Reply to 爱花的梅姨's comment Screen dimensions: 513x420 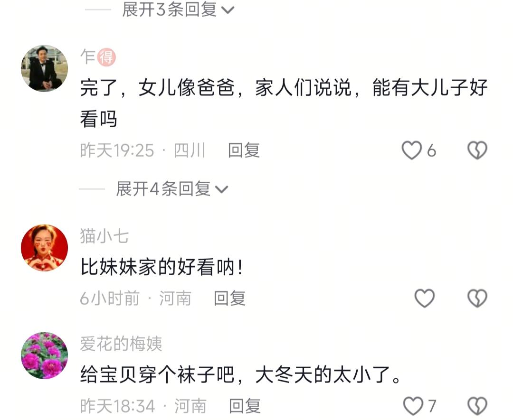click(x=245, y=406)
